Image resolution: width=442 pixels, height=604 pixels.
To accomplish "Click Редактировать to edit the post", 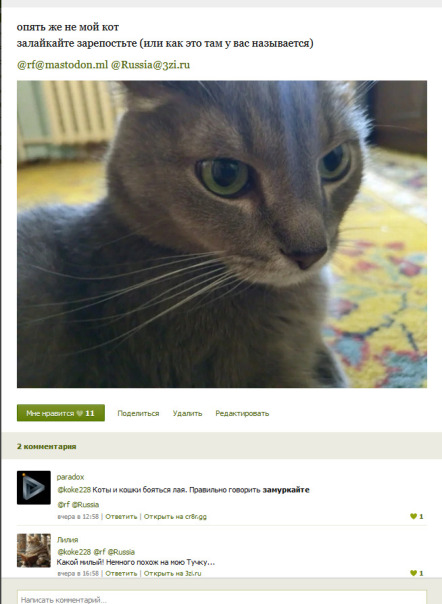I will [x=242, y=413].
